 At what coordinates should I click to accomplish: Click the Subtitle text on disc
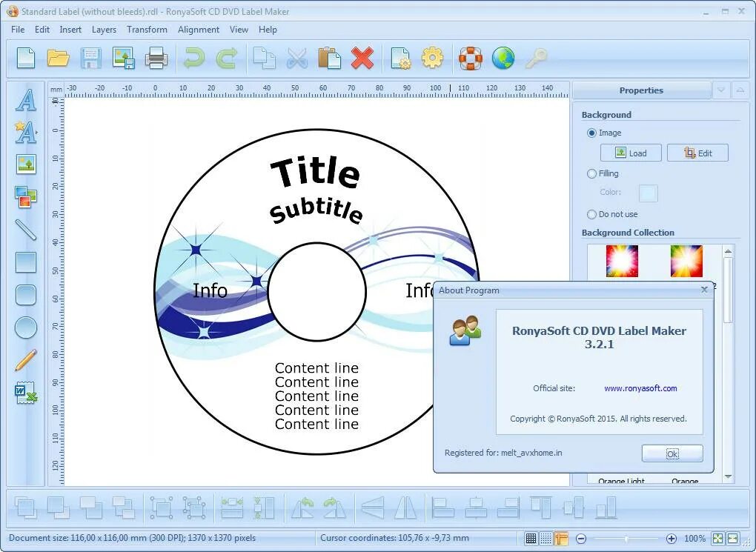316,210
